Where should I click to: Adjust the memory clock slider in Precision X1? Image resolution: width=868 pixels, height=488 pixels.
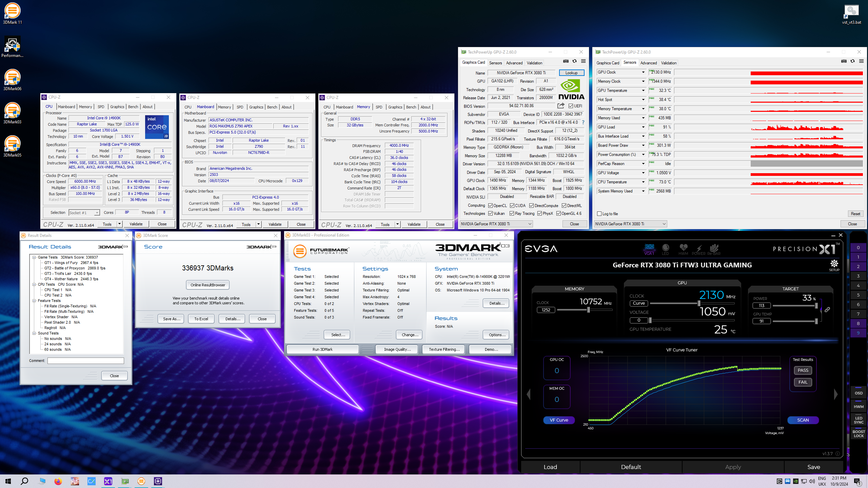tap(588, 310)
